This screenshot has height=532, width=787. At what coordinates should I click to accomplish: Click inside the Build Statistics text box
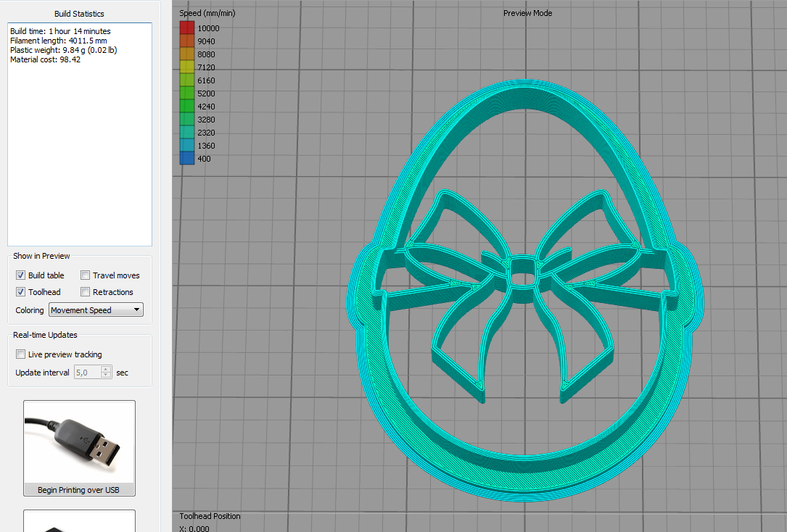coord(79,145)
